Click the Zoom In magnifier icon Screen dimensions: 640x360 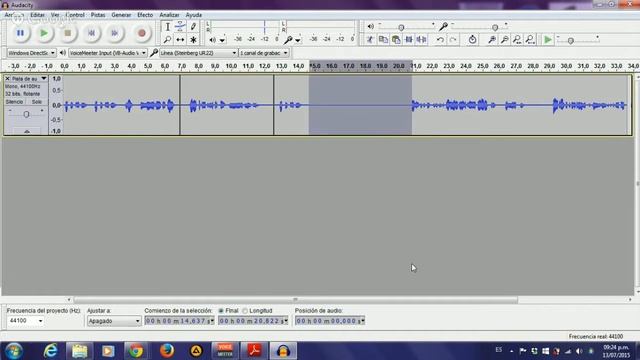492,40
